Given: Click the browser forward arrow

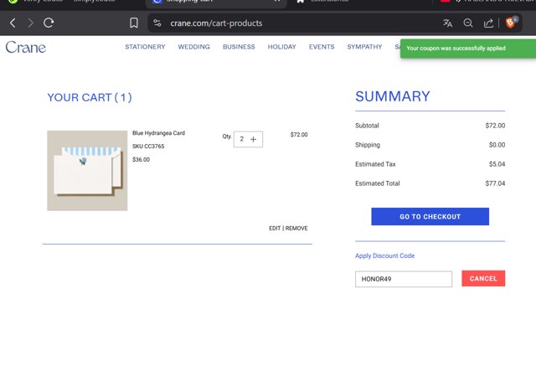Looking at the screenshot, I should (30, 23).
